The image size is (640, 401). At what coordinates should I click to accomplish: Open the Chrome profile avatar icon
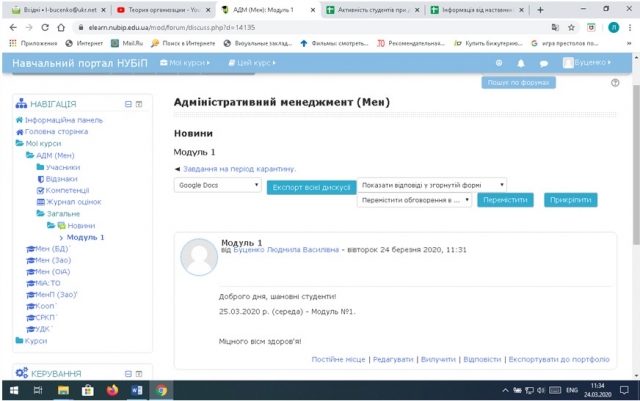point(613,27)
